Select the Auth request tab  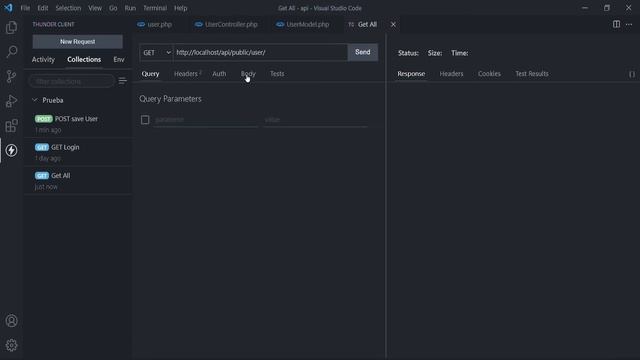click(219, 74)
